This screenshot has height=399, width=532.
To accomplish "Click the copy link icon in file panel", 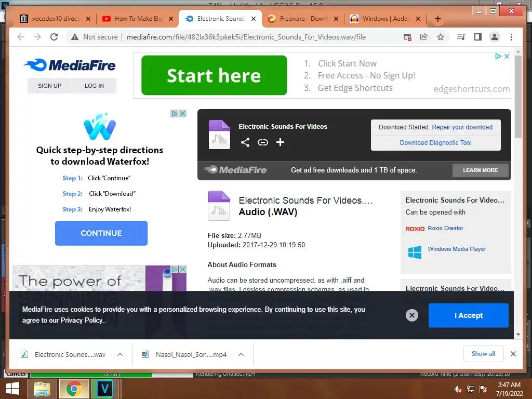I will click(x=262, y=142).
